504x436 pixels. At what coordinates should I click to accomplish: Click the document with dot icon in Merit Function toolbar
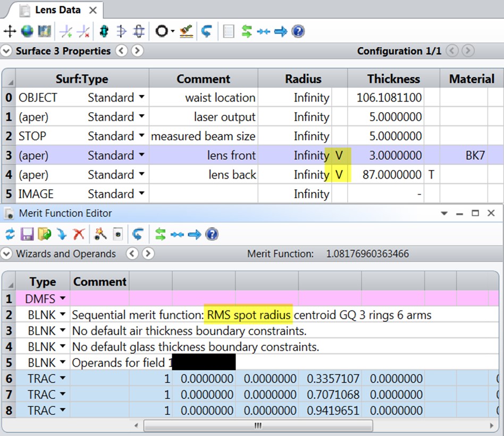tap(118, 234)
